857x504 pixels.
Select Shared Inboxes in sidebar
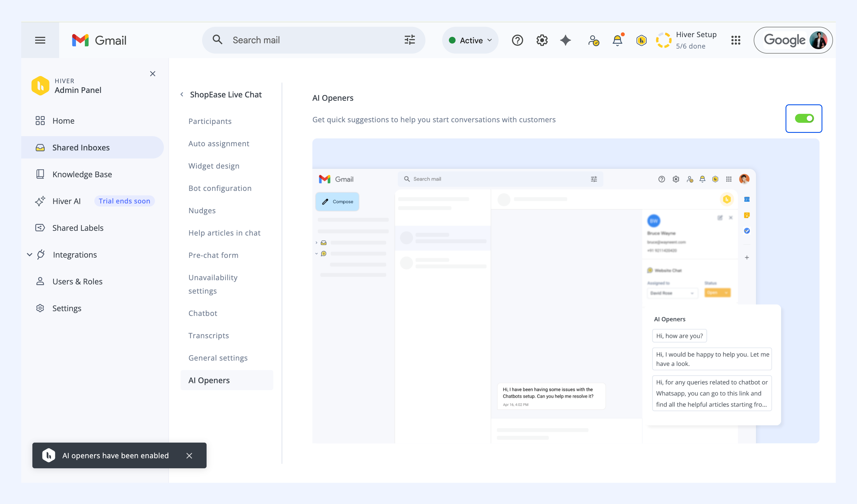click(x=92, y=148)
